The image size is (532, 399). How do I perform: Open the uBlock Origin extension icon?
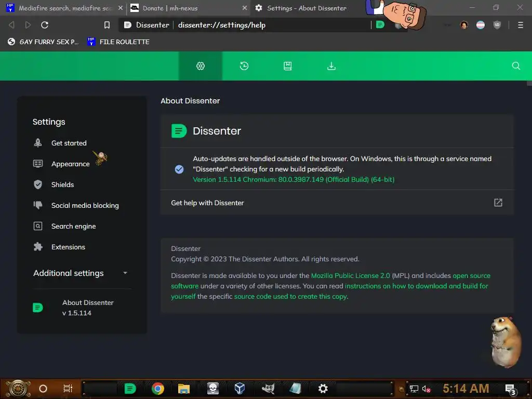[x=497, y=25]
